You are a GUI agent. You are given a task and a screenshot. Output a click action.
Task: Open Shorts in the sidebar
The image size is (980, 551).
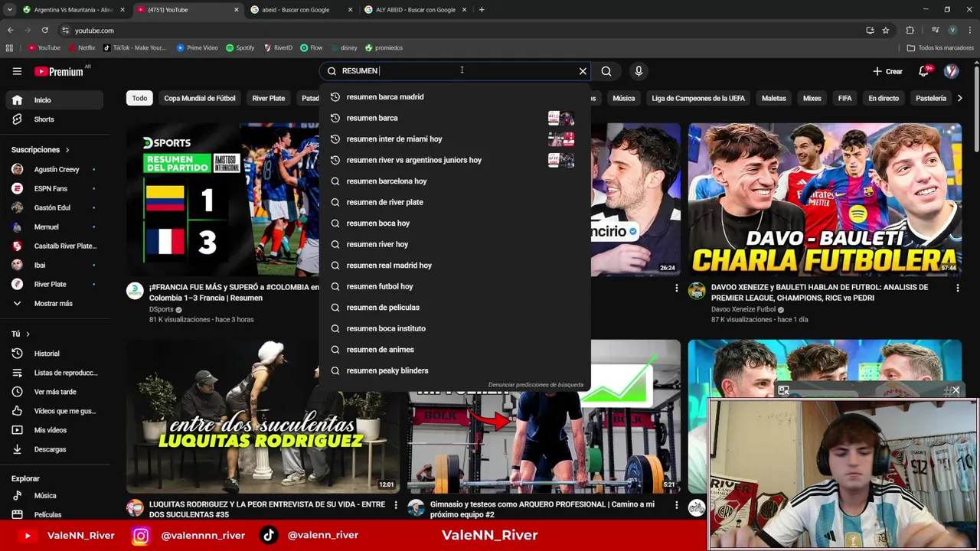[54, 119]
